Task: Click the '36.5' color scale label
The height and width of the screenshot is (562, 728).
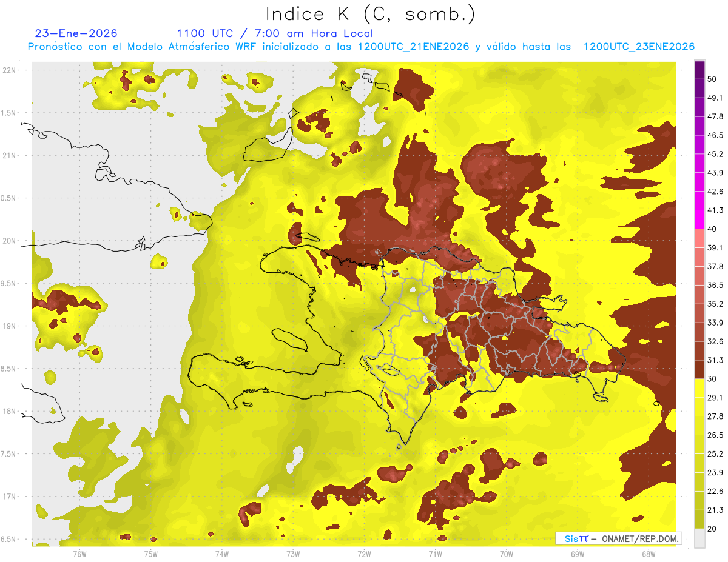Action: pyautogui.click(x=715, y=285)
